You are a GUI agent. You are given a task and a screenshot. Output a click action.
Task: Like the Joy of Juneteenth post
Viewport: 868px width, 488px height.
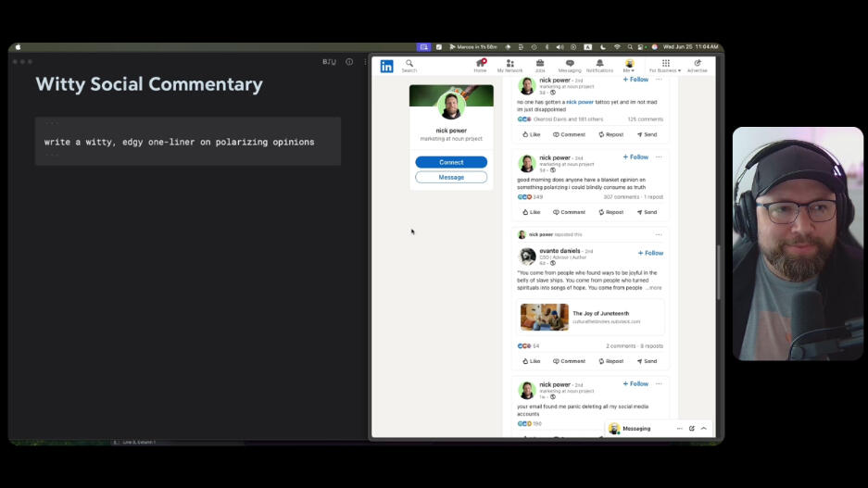(531, 361)
